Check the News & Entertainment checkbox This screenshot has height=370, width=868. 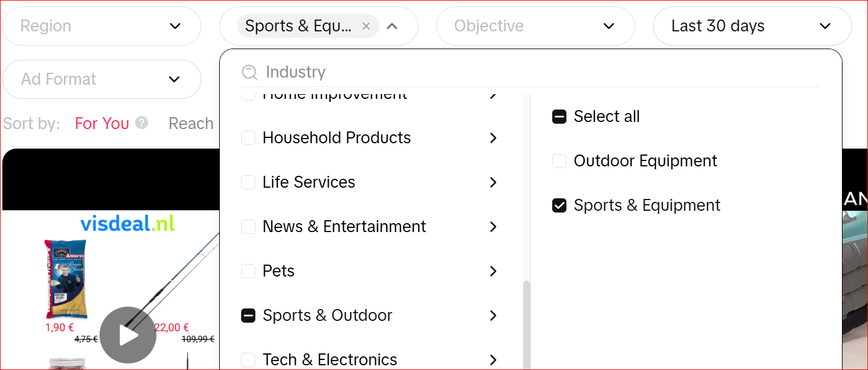coord(248,227)
